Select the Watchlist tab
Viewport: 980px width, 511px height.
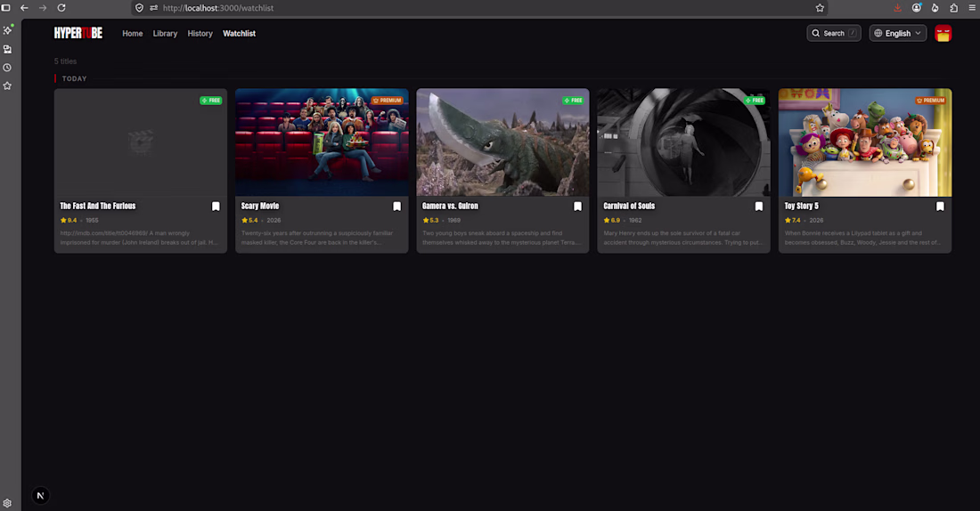point(239,34)
